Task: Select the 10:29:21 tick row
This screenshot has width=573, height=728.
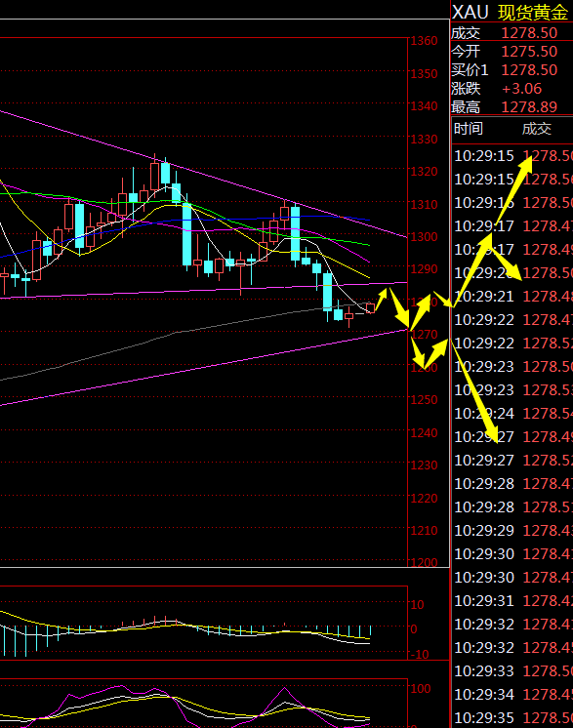Action: coord(513,297)
